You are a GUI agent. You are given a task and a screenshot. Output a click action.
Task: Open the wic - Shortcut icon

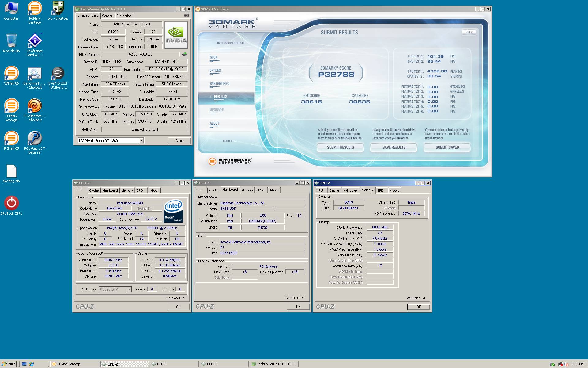(58, 11)
